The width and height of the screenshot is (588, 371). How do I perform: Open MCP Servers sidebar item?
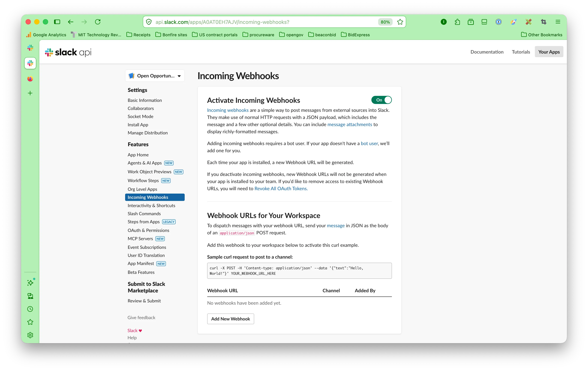140,239
